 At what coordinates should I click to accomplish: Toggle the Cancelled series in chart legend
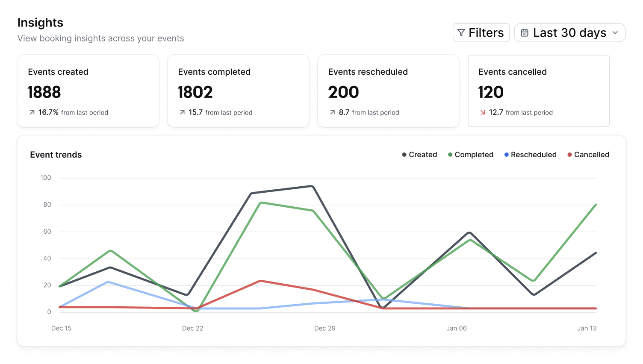(x=588, y=155)
